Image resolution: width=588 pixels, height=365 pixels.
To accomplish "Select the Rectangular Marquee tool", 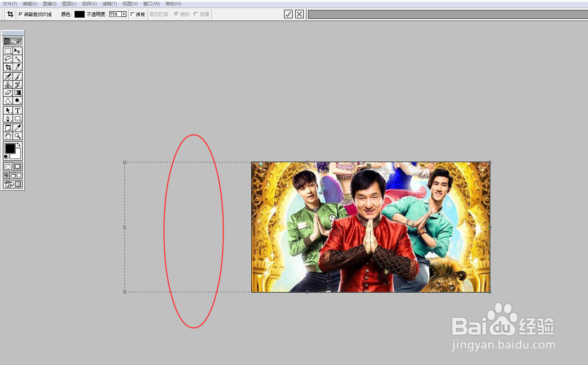I will click(x=8, y=51).
